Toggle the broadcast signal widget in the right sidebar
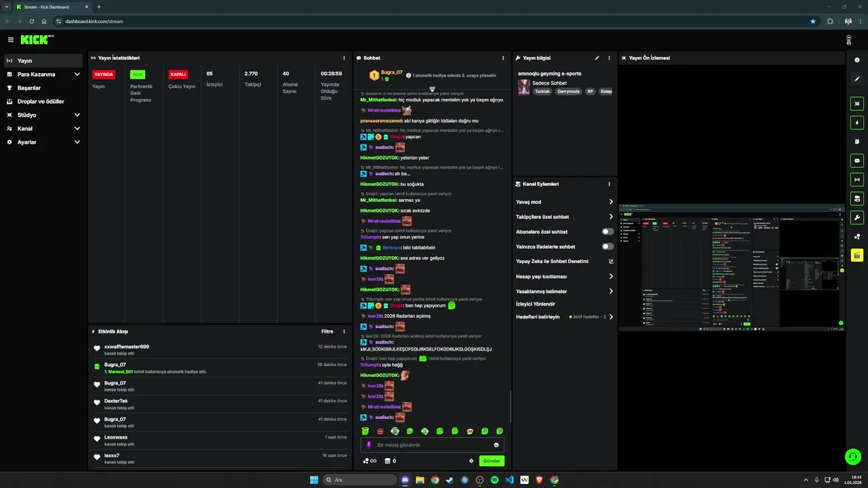 857,180
